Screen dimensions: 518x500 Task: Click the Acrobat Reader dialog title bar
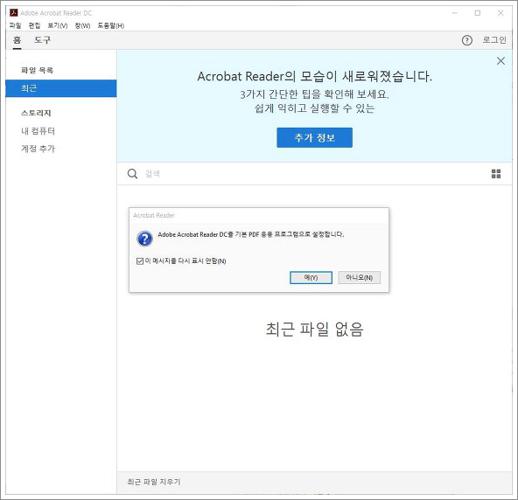point(259,215)
